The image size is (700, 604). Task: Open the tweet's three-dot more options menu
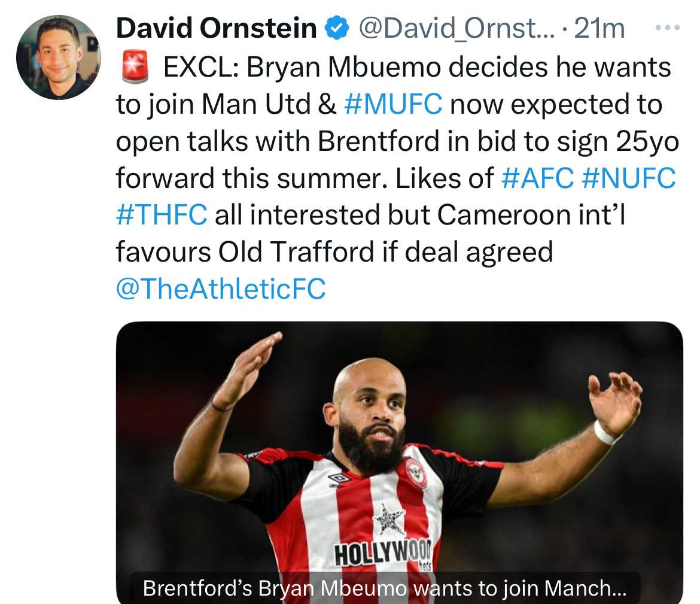pos(667,28)
